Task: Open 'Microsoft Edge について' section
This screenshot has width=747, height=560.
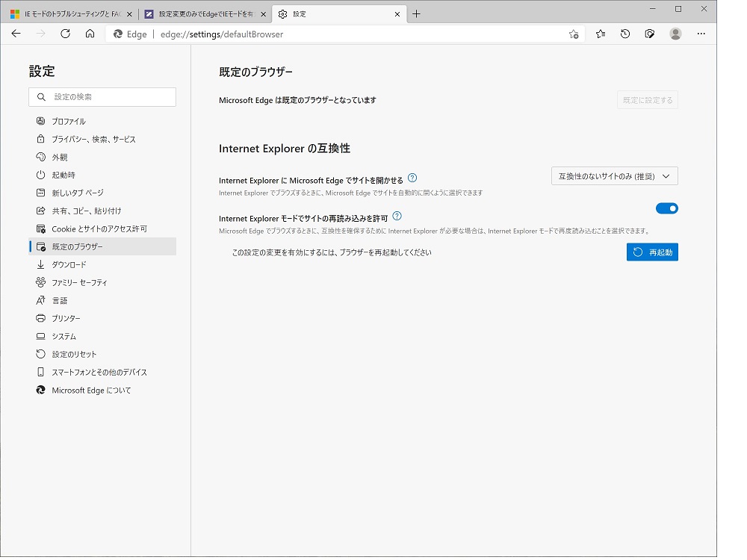Action: click(x=102, y=391)
